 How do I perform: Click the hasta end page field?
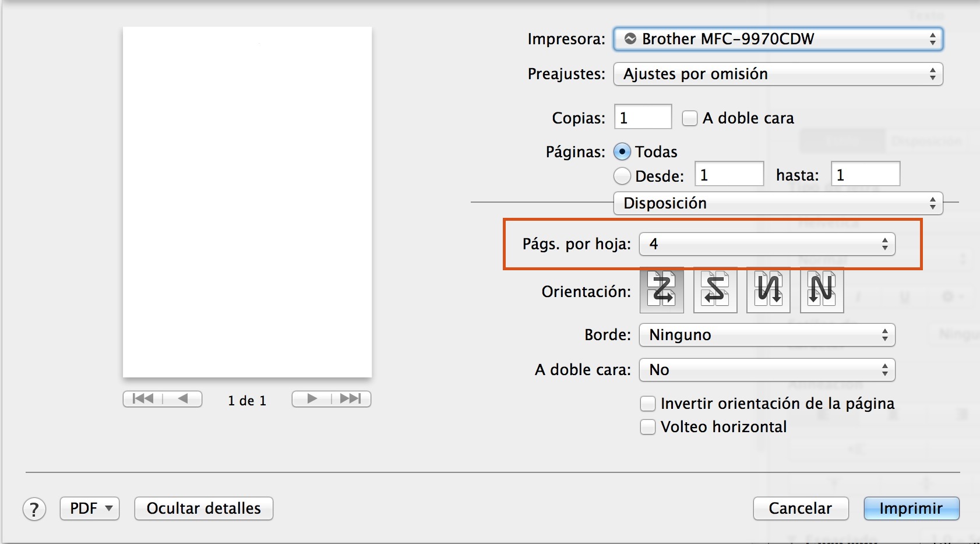tap(866, 174)
